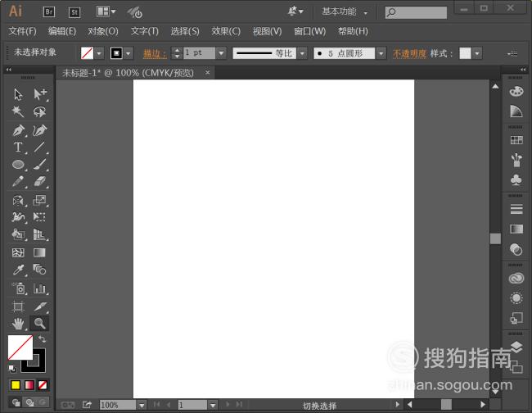Open stroke weight dropdown arrow

tap(221, 53)
